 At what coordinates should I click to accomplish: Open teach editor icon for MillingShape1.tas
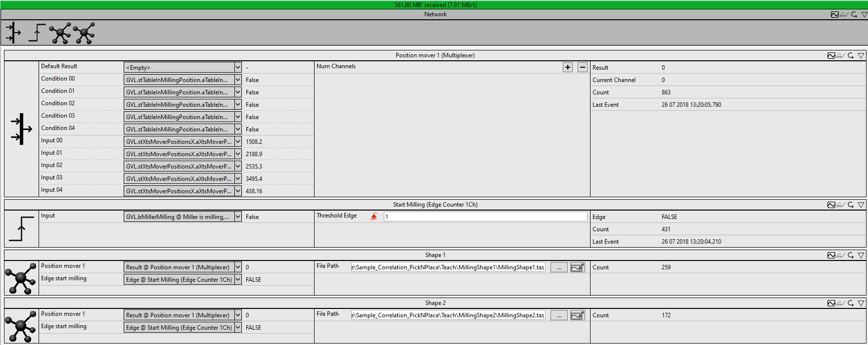577,267
